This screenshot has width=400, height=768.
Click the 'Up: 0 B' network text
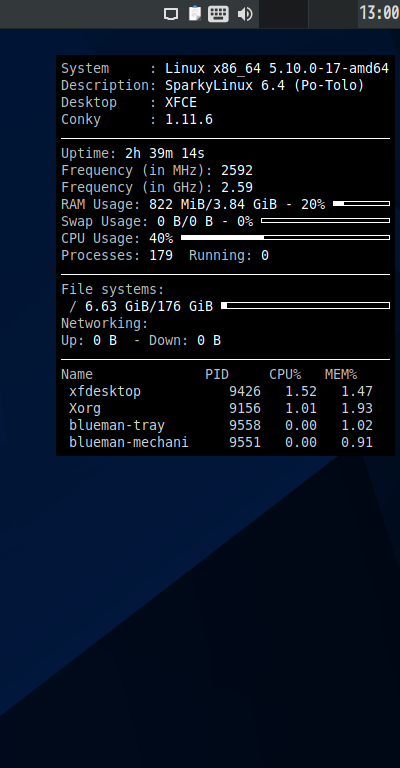(89, 340)
